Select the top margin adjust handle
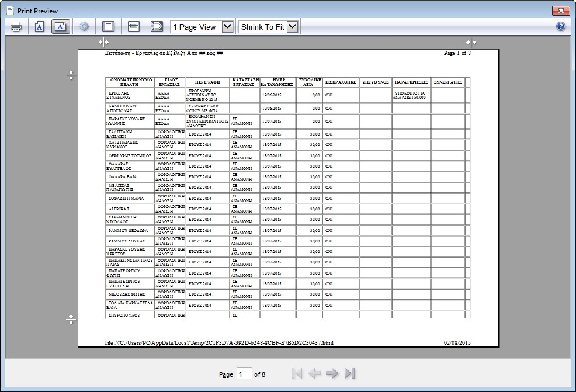This screenshot has height=392, width=576. pos(71,75)
